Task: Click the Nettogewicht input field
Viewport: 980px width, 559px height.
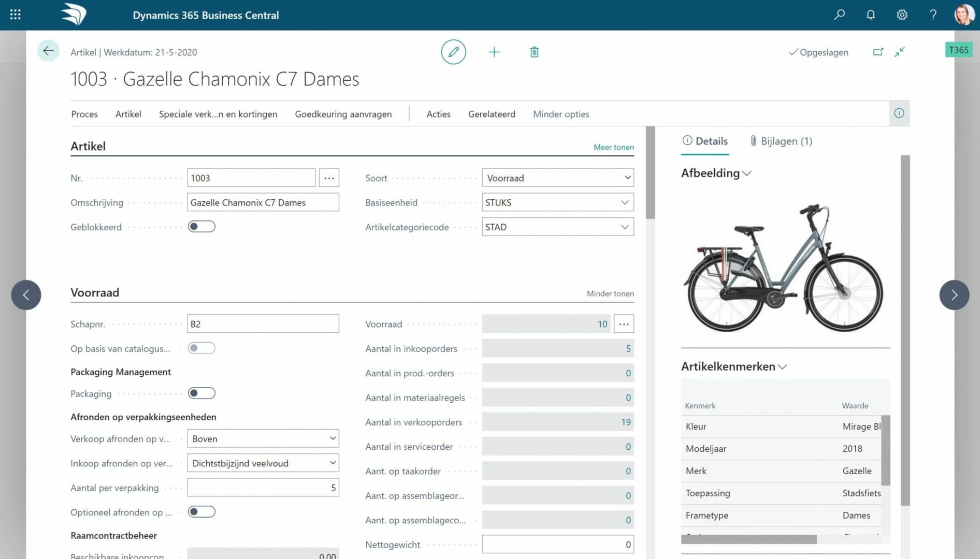Action: click(x=558, y=545)
